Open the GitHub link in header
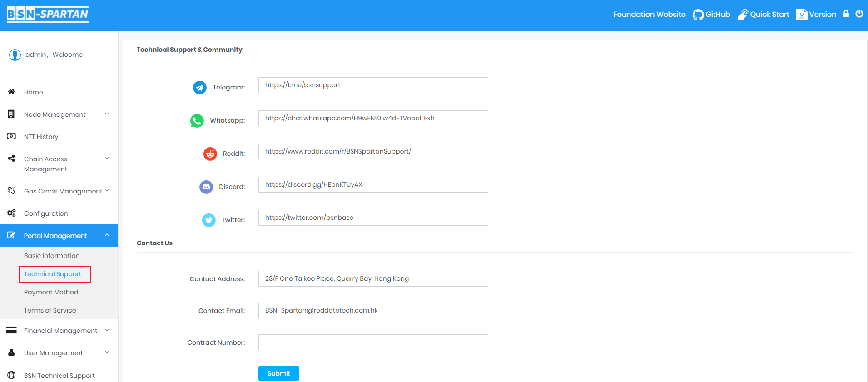868x382 pixels. point(711,15)
